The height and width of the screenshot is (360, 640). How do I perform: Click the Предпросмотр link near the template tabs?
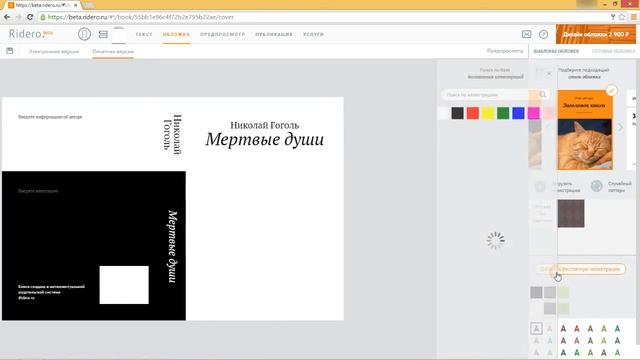[504, 51]
